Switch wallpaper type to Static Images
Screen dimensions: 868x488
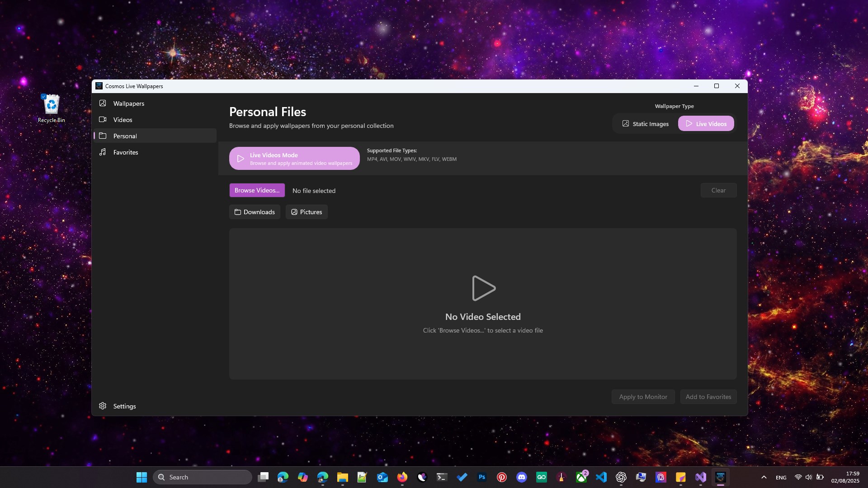(646, 124)
